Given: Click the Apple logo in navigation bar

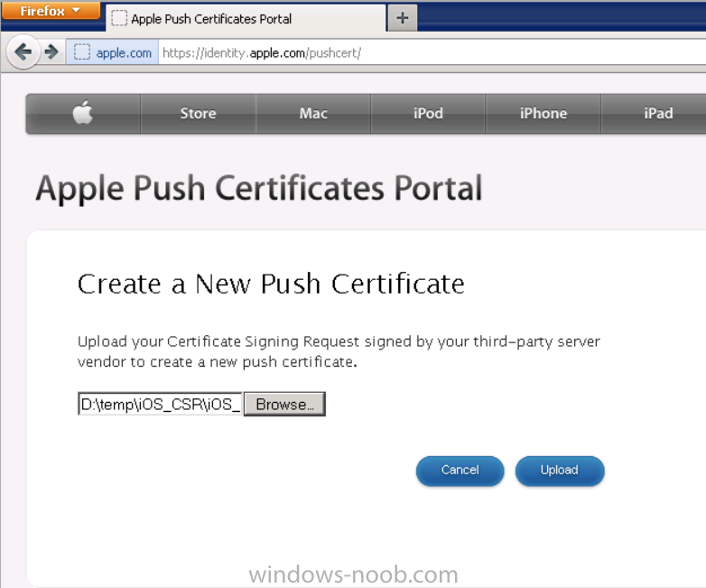Looking at the screenshot, I should pyautogui.click(x=83, y=113).
